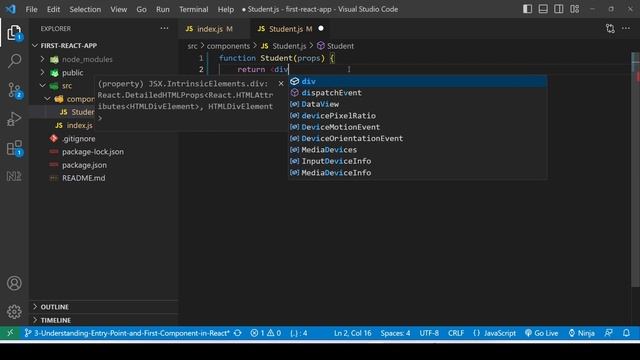Open errors and warnings status indicator

[x=266, y=333]
